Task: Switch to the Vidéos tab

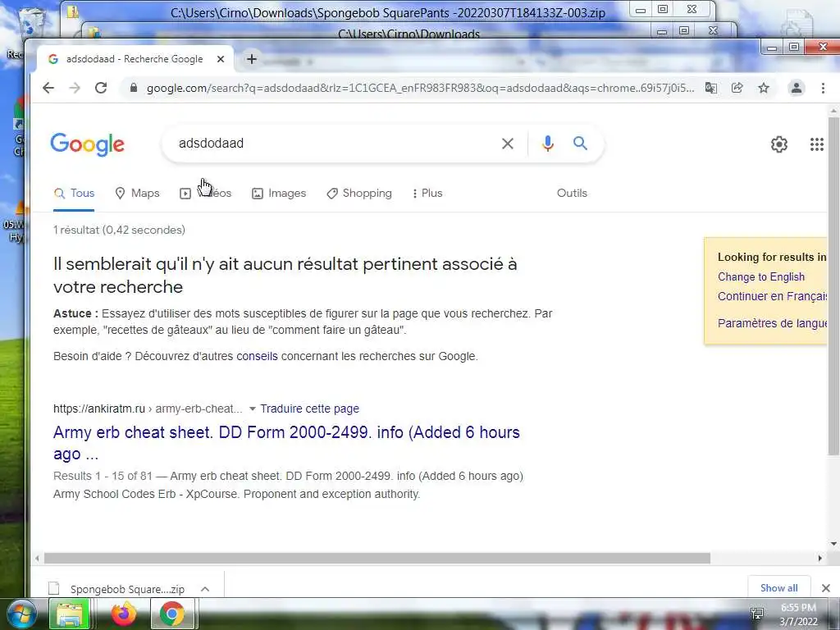Action: [x=206, y=193]
